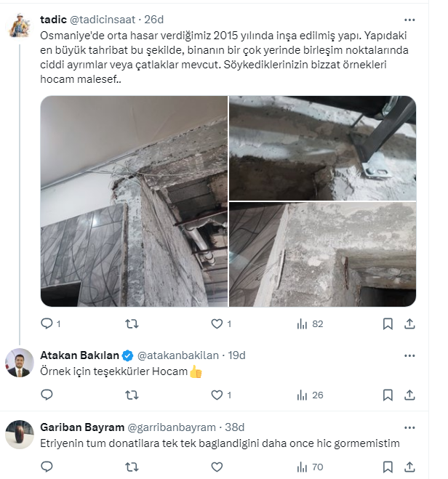Bookmark tadic's tweet

tap(388, 323)
